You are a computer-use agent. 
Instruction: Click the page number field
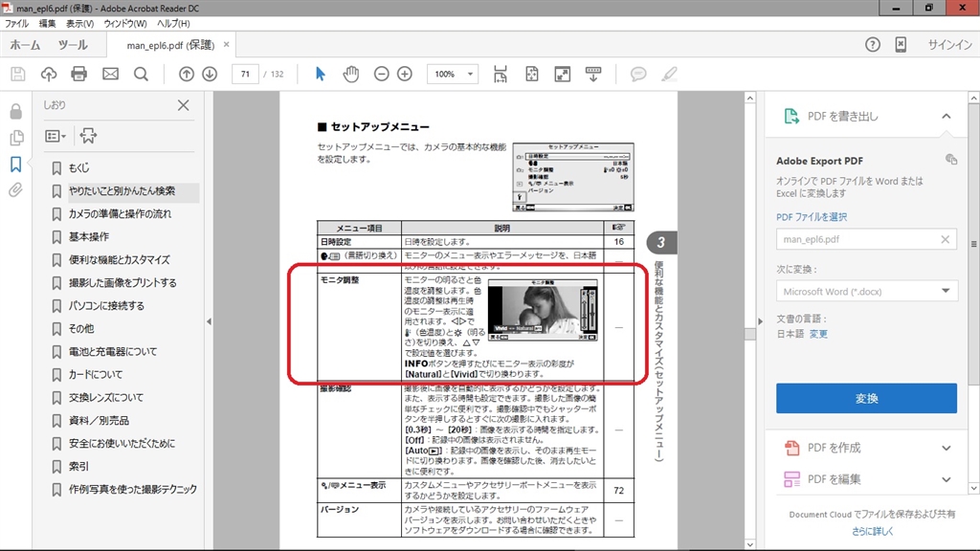point(246,74)
